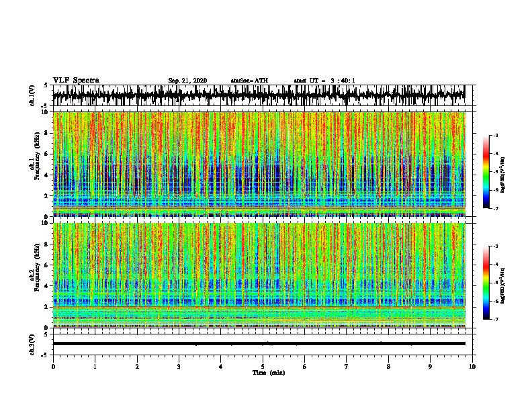Click the ch.1 spectrogram panel
Screen dimensions: 532x411
259,164
